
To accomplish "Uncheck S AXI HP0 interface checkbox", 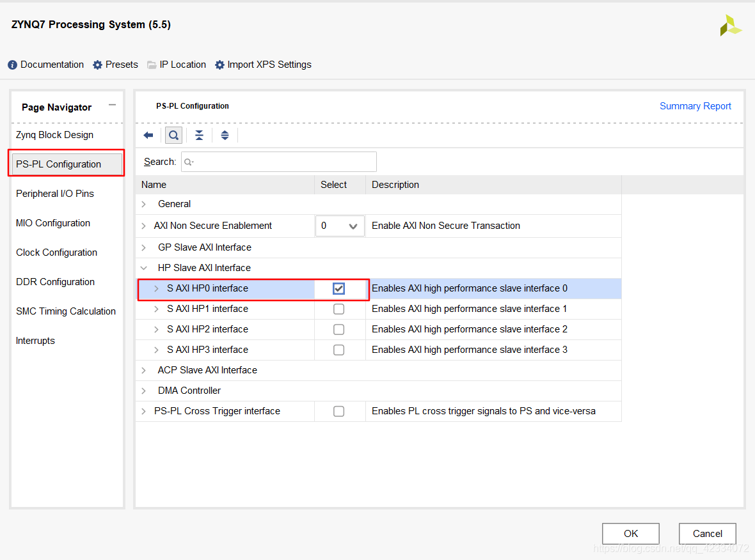I will point(339,289).
